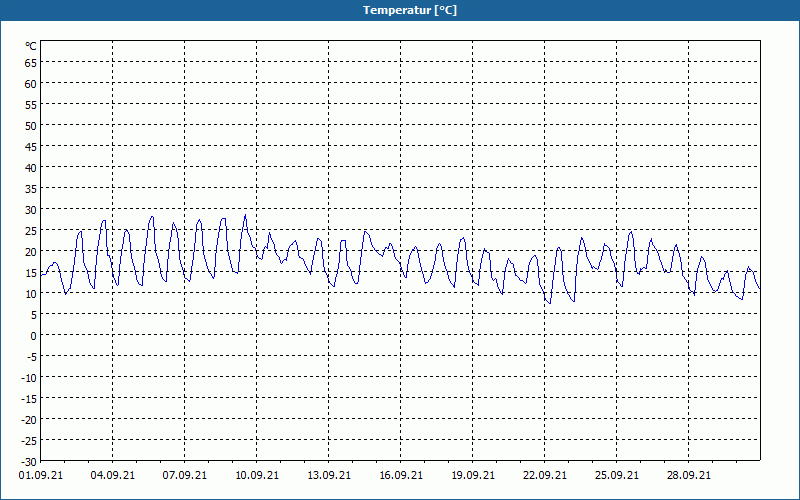
Task: Select the °C unit label on y-axis
Action: [31, 46]
